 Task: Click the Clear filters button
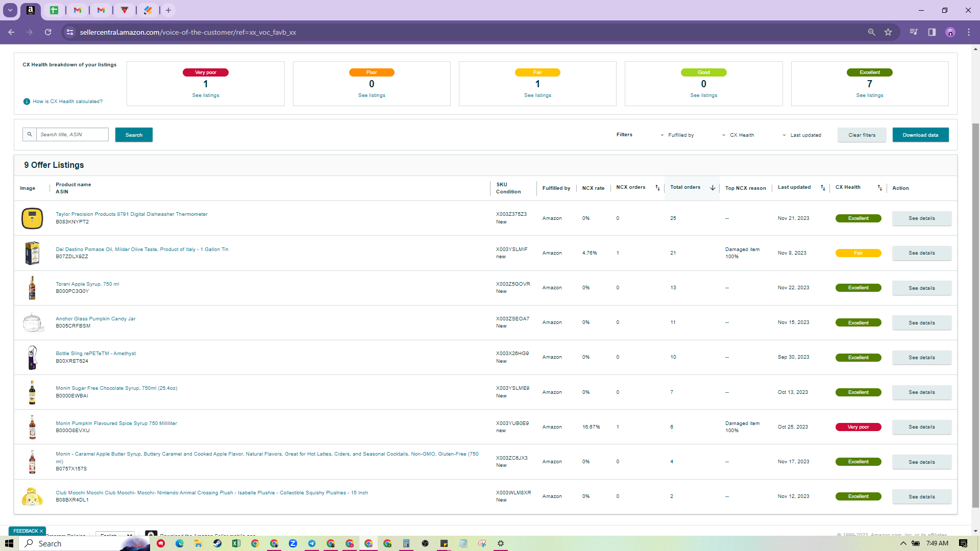click(x=862, y=135)
